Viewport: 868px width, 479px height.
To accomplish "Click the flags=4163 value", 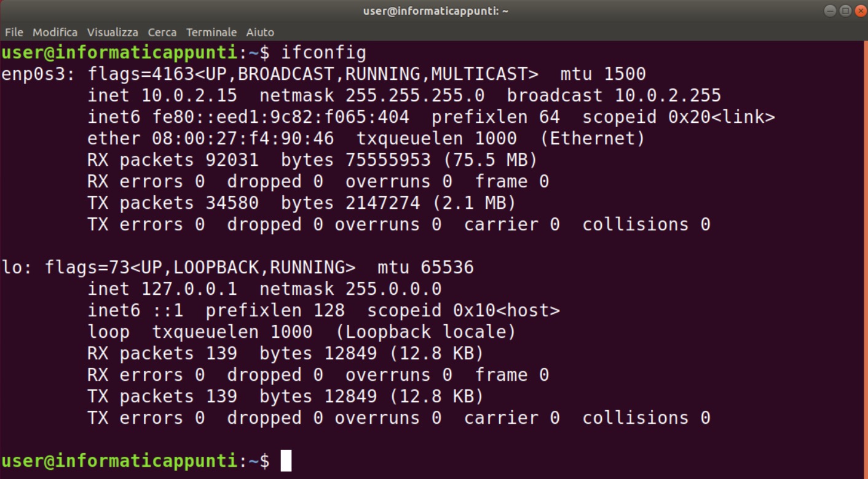I will click(141, 74).
